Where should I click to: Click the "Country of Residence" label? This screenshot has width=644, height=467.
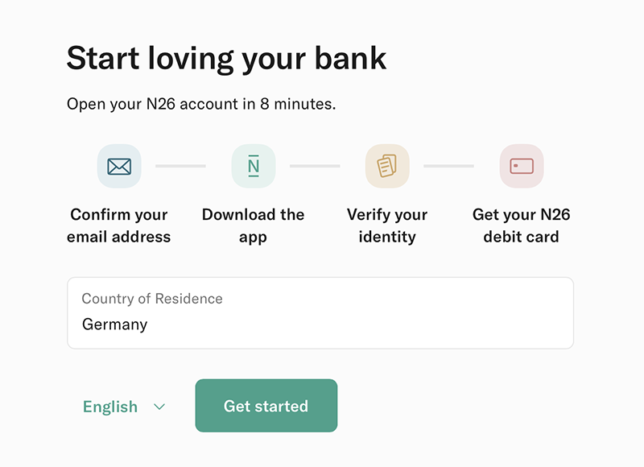(152, 299)
